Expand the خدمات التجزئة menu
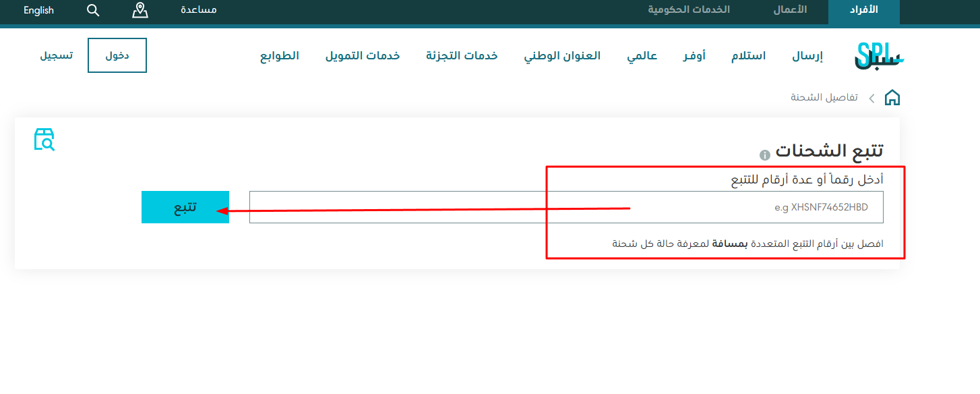 462,55
